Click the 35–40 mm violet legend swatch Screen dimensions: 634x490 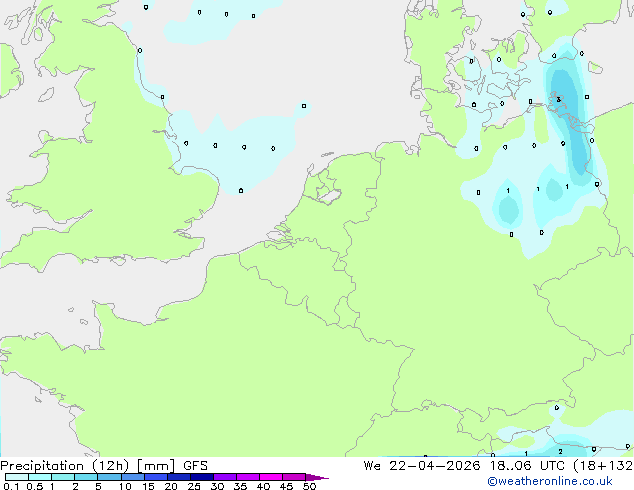point(248,477)
